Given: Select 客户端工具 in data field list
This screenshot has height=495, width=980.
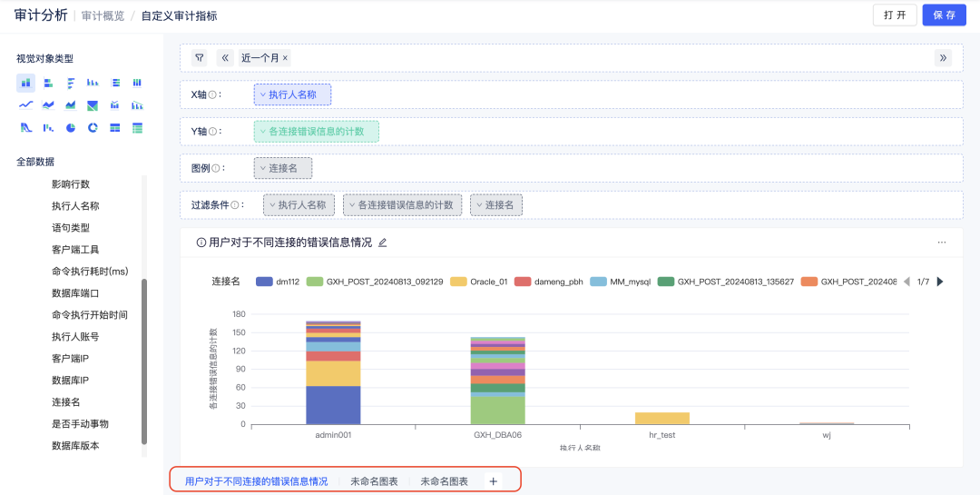Looking at the screenshot, I should click(75, 250).
